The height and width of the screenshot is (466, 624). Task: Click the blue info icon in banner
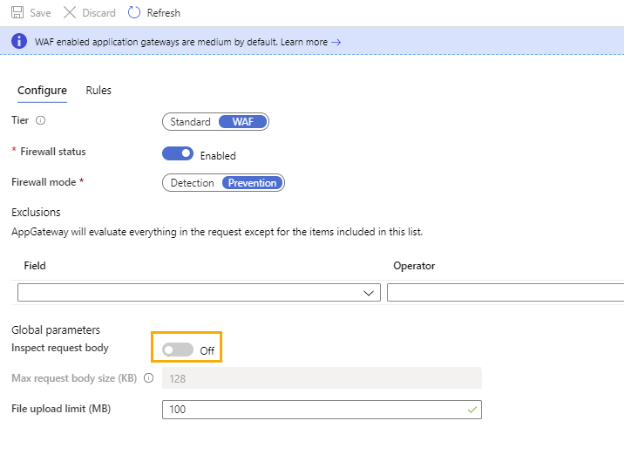coord(19,42)
